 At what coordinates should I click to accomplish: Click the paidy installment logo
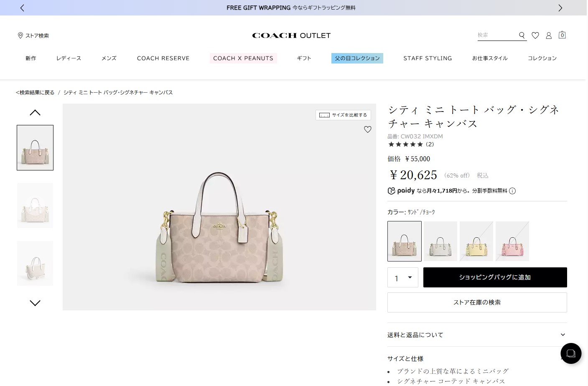tap(401, 190)
